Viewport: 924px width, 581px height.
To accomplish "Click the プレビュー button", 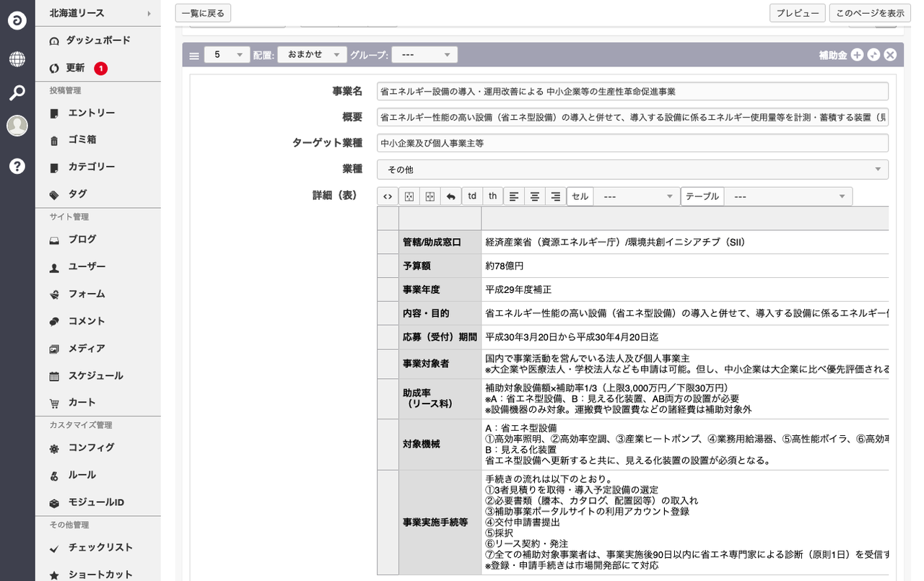I will click(x=797, y=13).
